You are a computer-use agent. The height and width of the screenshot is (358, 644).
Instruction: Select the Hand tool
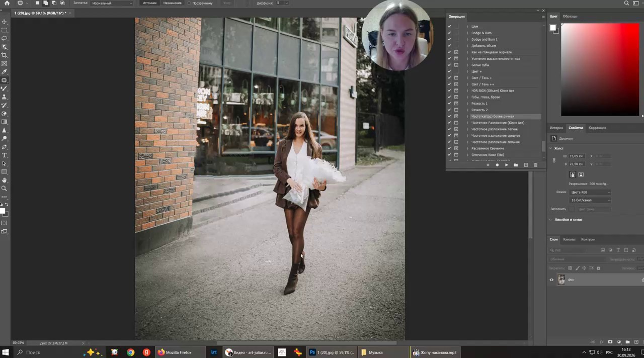(x=5, y=180)
